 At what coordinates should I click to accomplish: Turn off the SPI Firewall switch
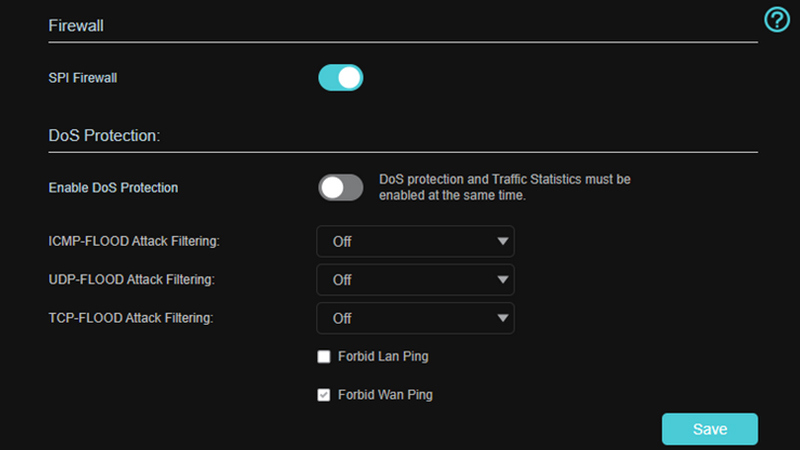click(340, 77)
